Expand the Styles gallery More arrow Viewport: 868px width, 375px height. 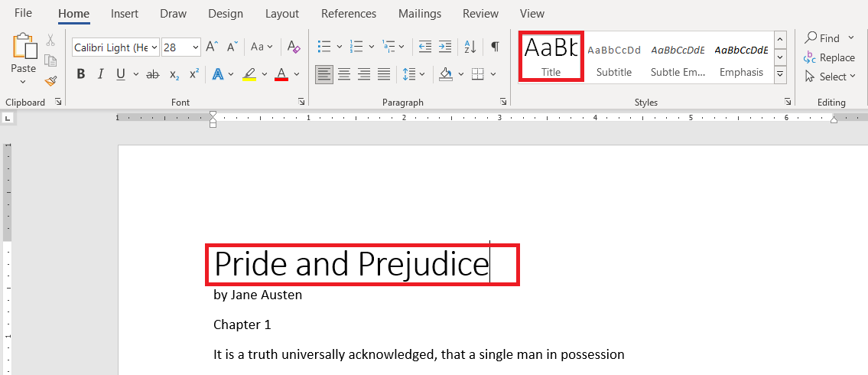click(x=780, y=73)
